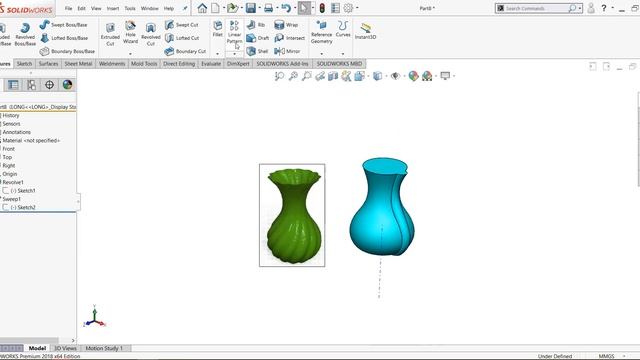Open the Help question mark icon

click(x=604, y=8)
